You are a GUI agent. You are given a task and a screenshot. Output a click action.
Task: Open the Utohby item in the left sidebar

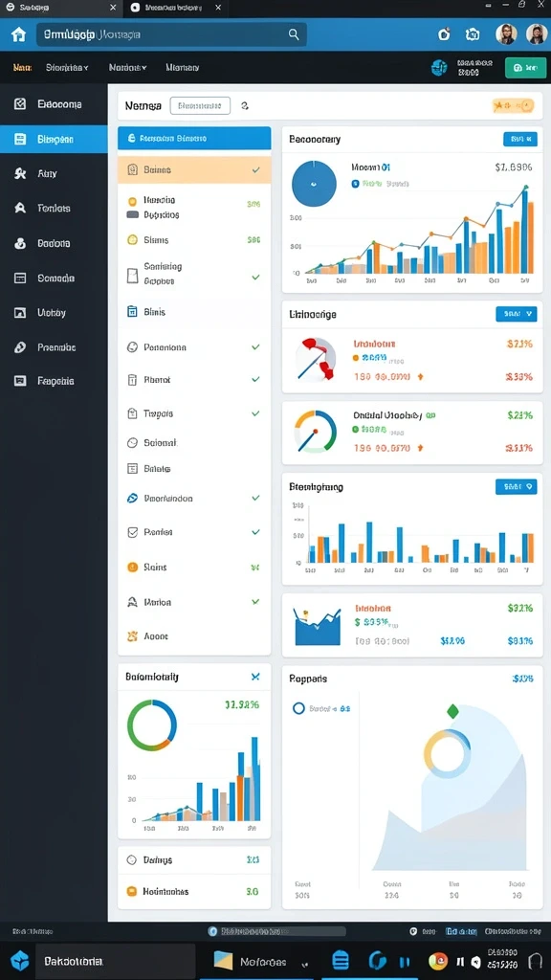coord(54,313)
